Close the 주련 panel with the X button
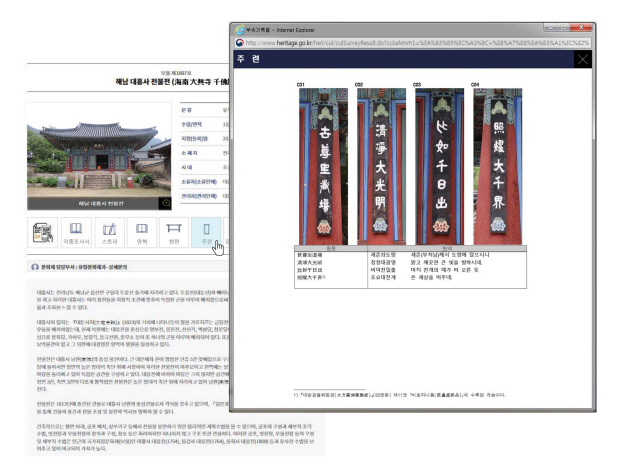This screenshot has height=474, width=620. pyautogui.click(x=582, y=59)
